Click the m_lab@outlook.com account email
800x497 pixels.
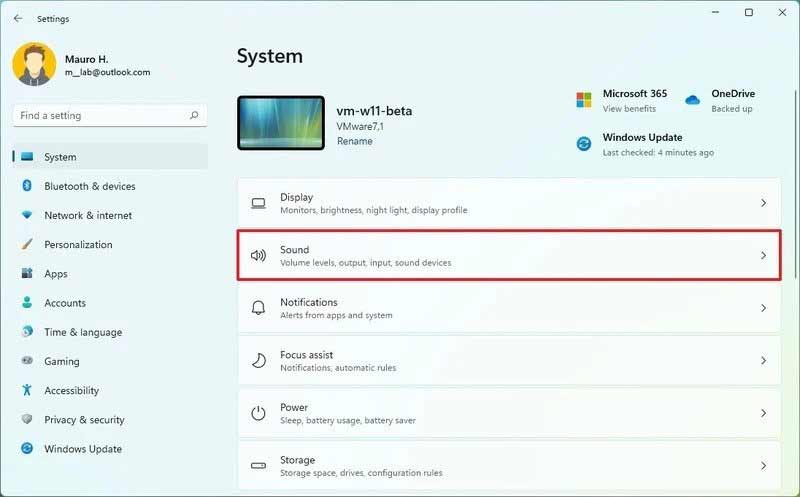(x=108, y=72)
